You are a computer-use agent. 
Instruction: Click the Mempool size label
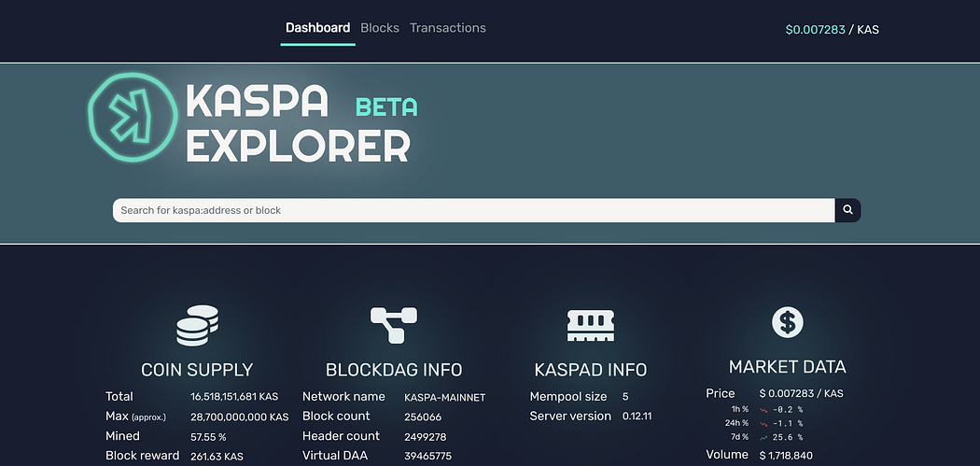pos(568,397)
